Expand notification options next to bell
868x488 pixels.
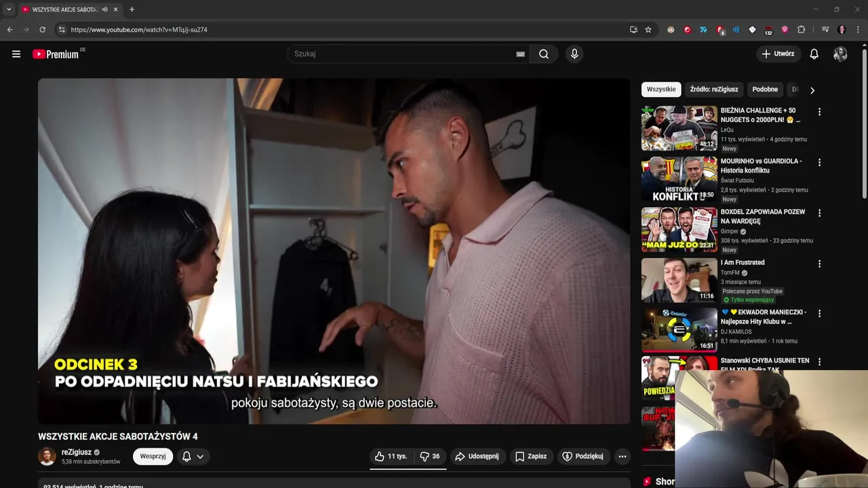[x=200, y=457]
